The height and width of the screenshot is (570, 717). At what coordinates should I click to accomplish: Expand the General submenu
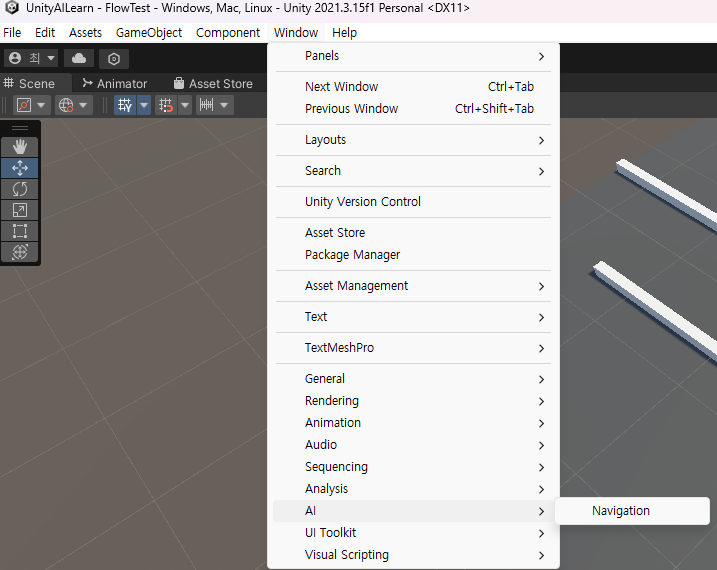413,379
